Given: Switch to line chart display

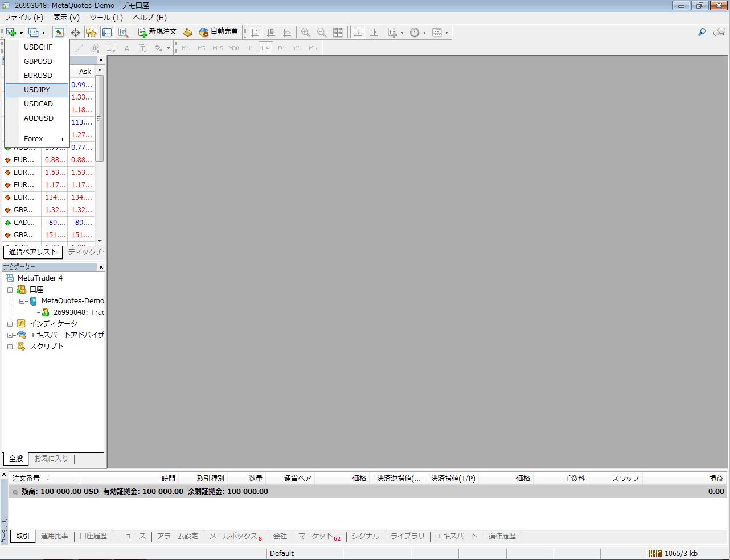Looking at the screenshot, I should click(x=287, y=32).
